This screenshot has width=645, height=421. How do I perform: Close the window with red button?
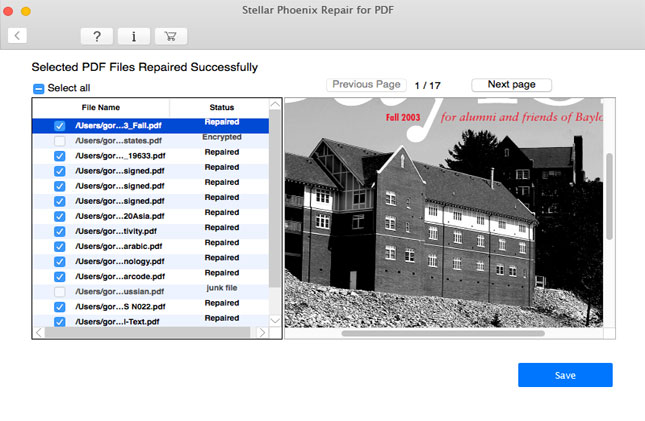tap(8, 11)
